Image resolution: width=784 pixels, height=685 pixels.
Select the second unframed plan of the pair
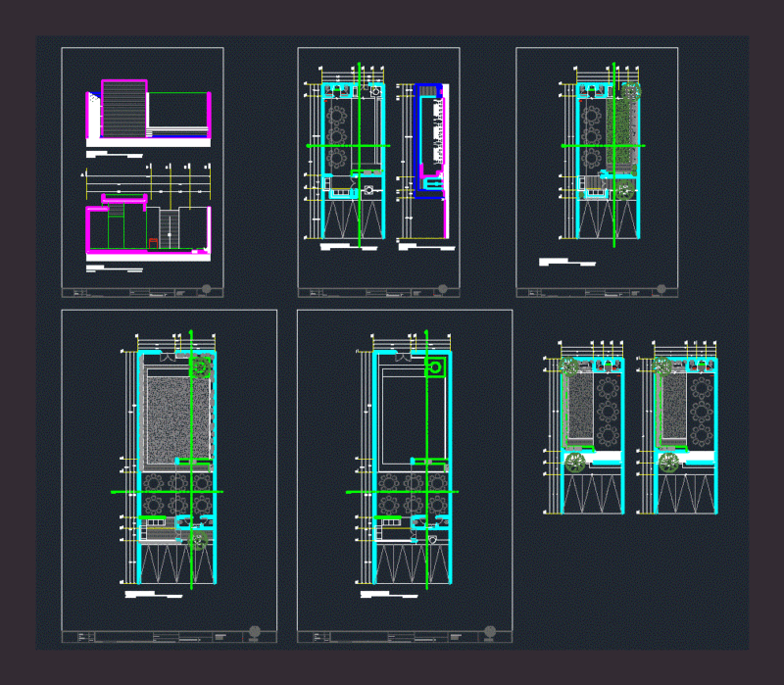[x=677, y=427]
